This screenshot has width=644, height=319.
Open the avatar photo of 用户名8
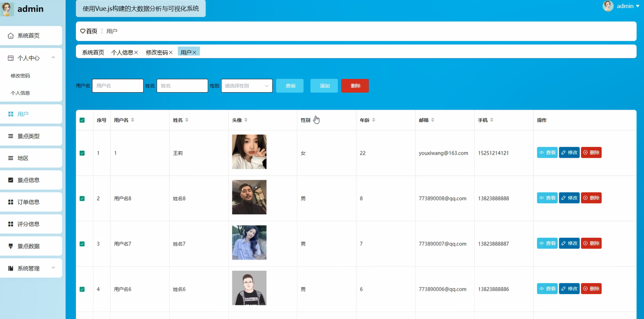[x=249, y=197]
